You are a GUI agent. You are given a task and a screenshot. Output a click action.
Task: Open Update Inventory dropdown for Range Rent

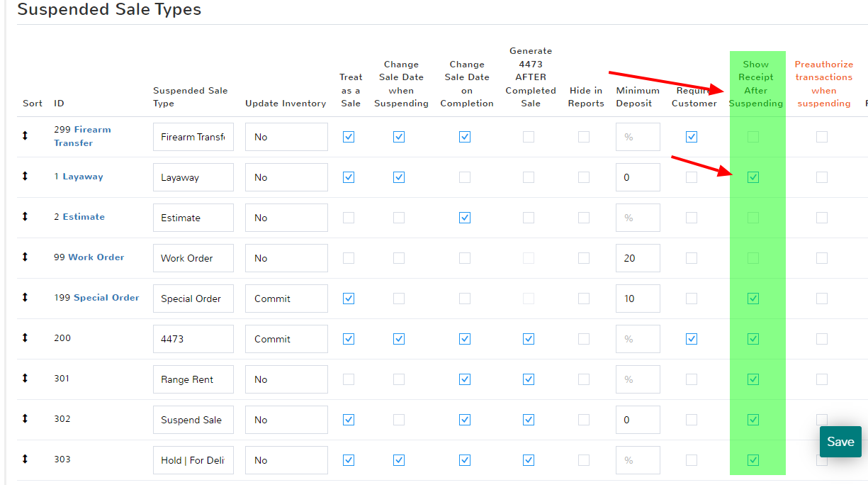(x=286, y=379)
